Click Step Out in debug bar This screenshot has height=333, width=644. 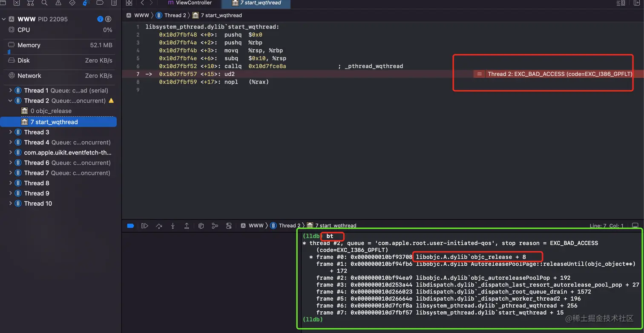tap(187, 226)
